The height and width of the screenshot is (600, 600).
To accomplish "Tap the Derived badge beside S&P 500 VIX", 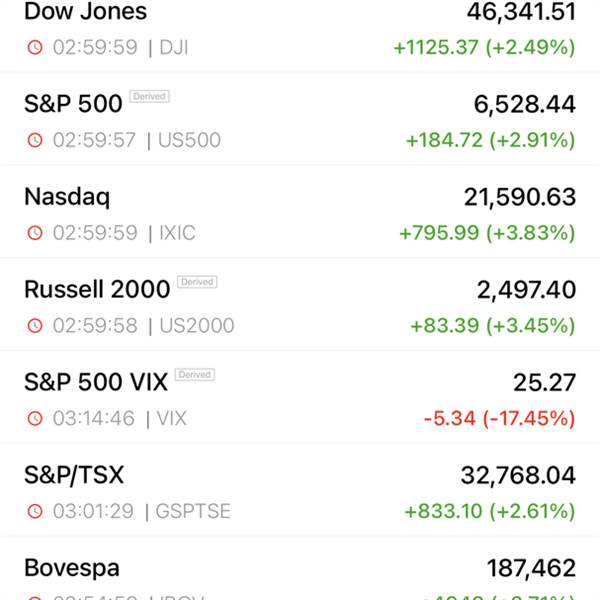I will 195,375.
